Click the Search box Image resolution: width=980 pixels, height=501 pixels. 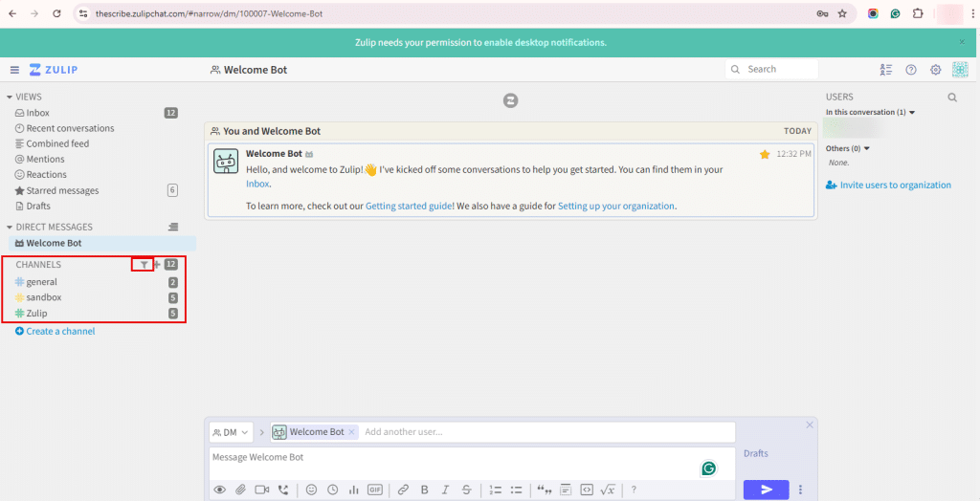click(772, 70)
